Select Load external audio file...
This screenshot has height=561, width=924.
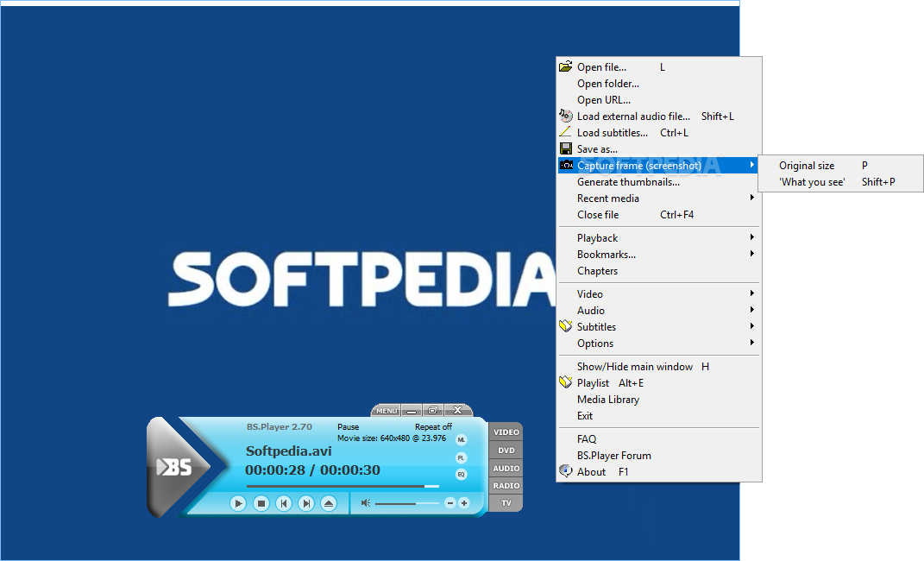[659, 117]
